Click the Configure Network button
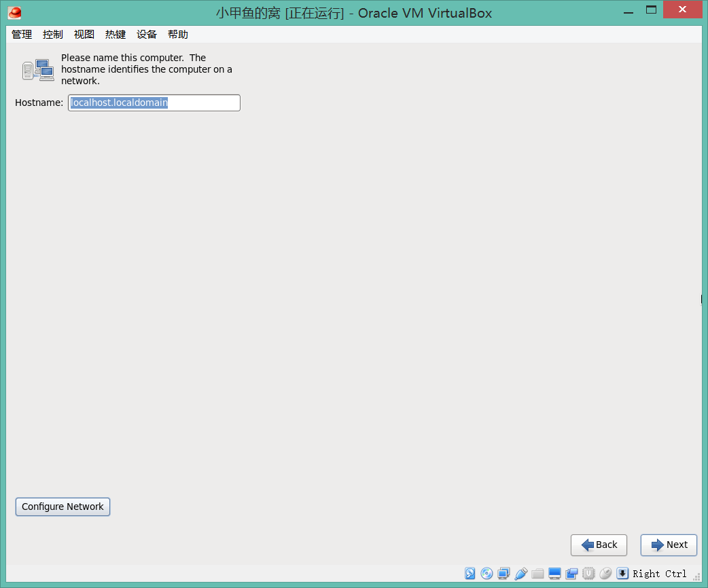708x588 pixels. coord(63,507)
